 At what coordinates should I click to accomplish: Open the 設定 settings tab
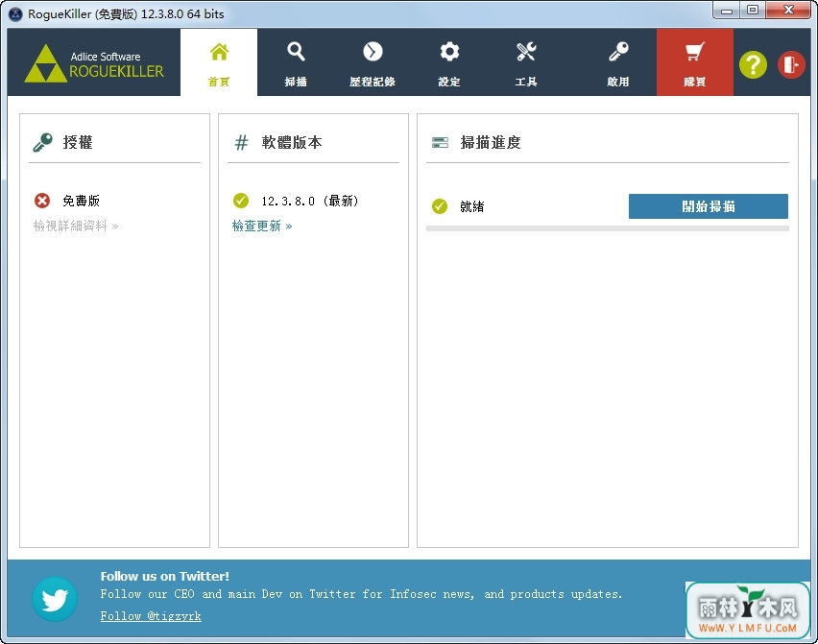tap(449, 62)
